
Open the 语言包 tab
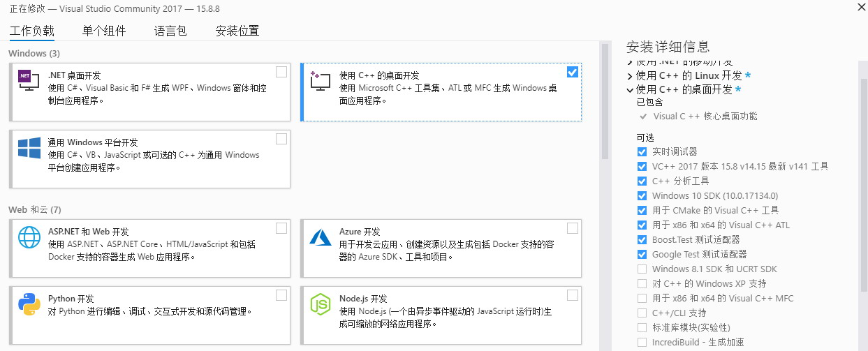[170, 31]
